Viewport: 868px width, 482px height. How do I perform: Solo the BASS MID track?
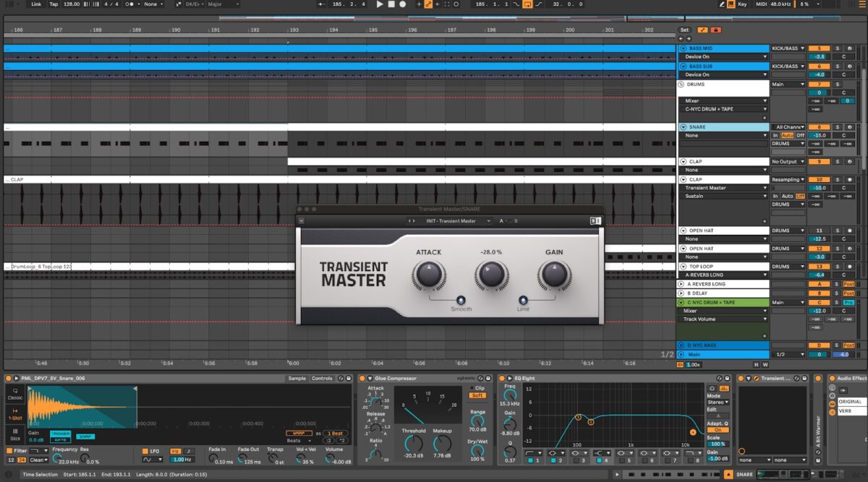(838, 48)
